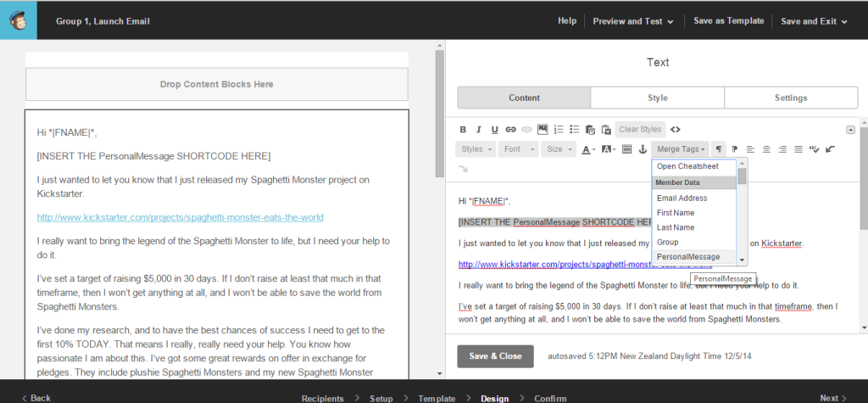The image size is (868, 403).
Task: Open the Setup step
Action: 381,399
